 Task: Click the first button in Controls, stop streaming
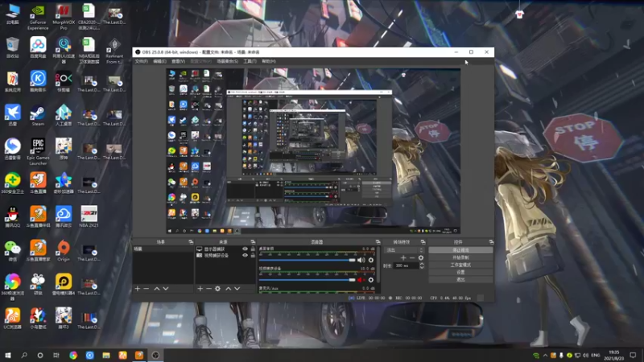point(460,250)
